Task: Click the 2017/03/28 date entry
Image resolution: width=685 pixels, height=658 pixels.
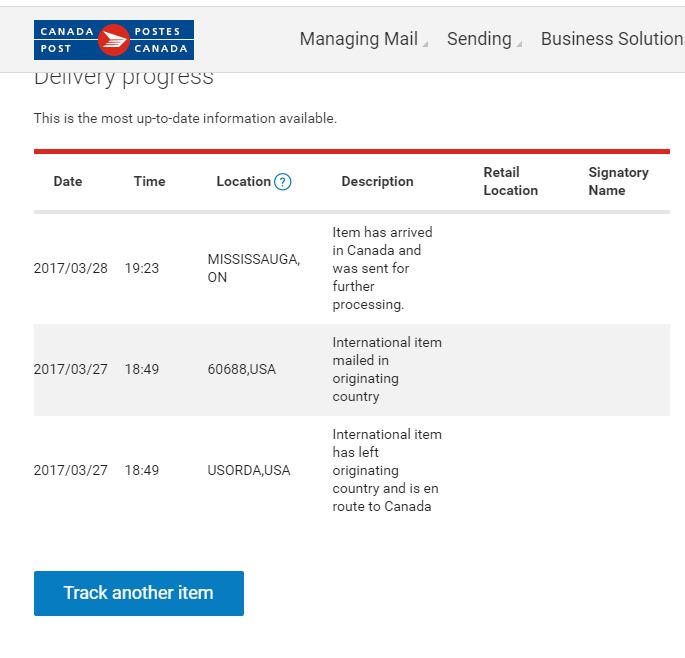Action: [x=71, y=268]
